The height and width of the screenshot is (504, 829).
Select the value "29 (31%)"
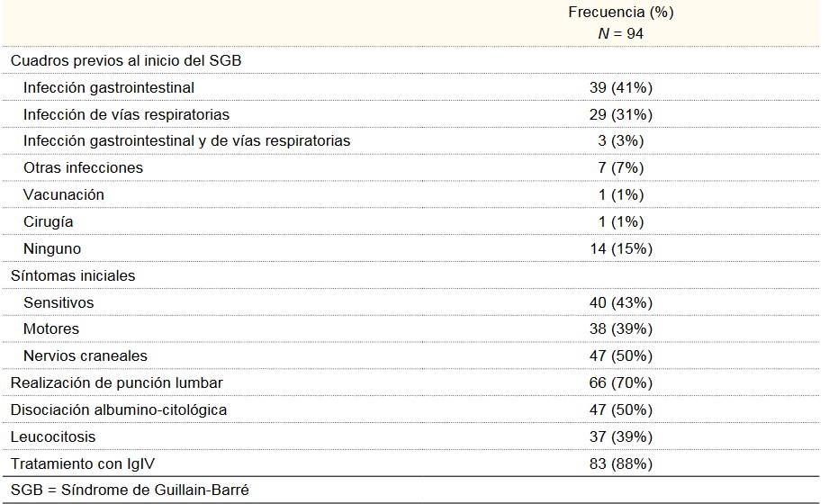[x=620, y=114]
